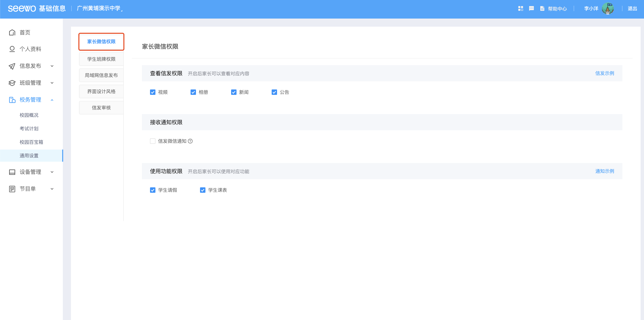Toggle the 公告 checkbox
644x320 pixels.
click(274, 92)
